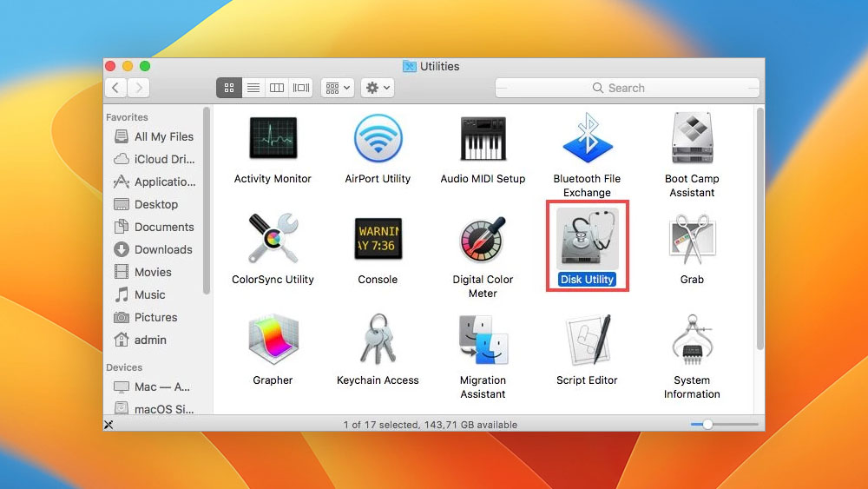Select the macOS Si... volume in sidebar
The width and height of the screenshot is (868, 489).
[155, 409]
